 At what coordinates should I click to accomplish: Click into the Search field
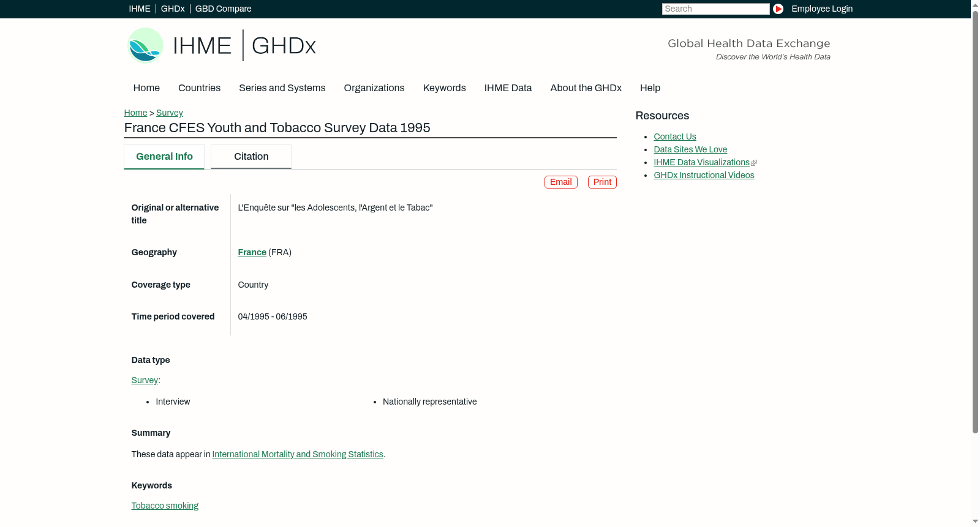click(715, 9)
